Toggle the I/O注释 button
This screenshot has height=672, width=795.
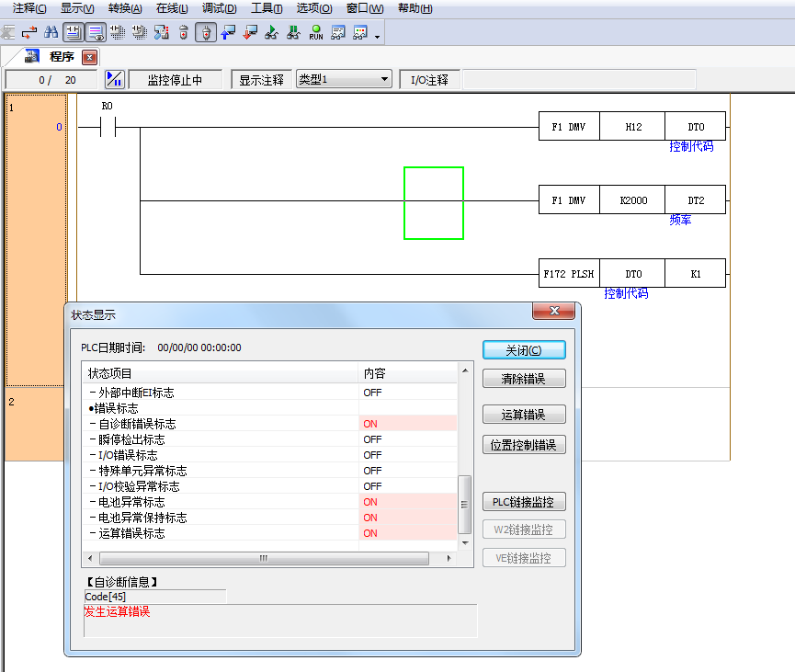(429, 80)
